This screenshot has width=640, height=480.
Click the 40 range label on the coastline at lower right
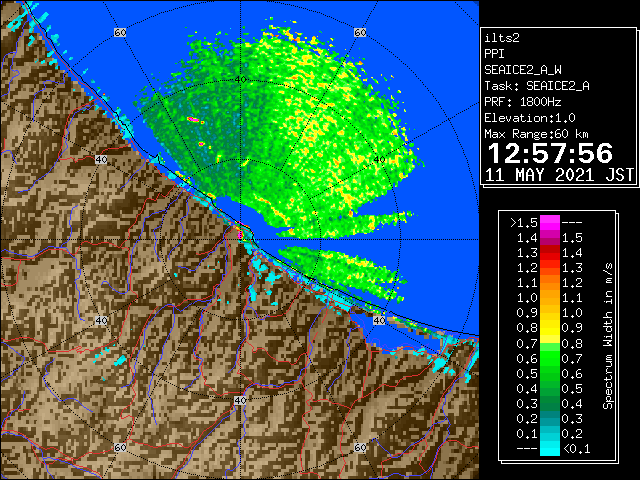tap(379, 320)
